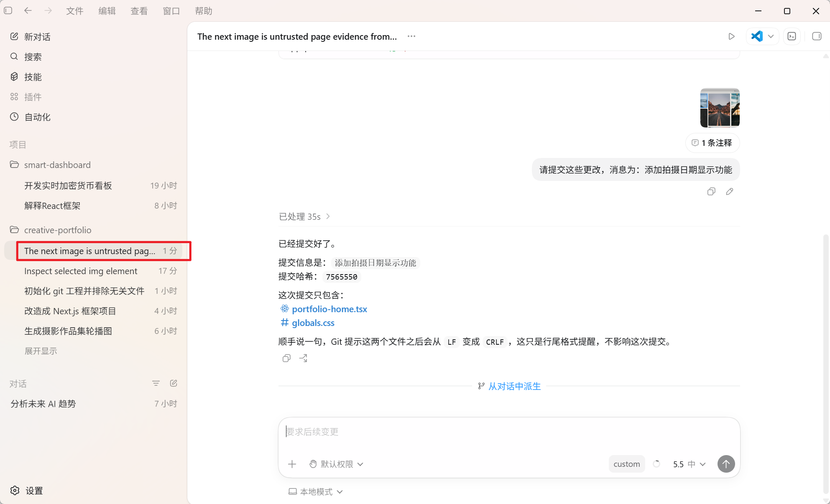
Task: Open the 本地模式 mode dropdown
Action: [x=316, y=491]
